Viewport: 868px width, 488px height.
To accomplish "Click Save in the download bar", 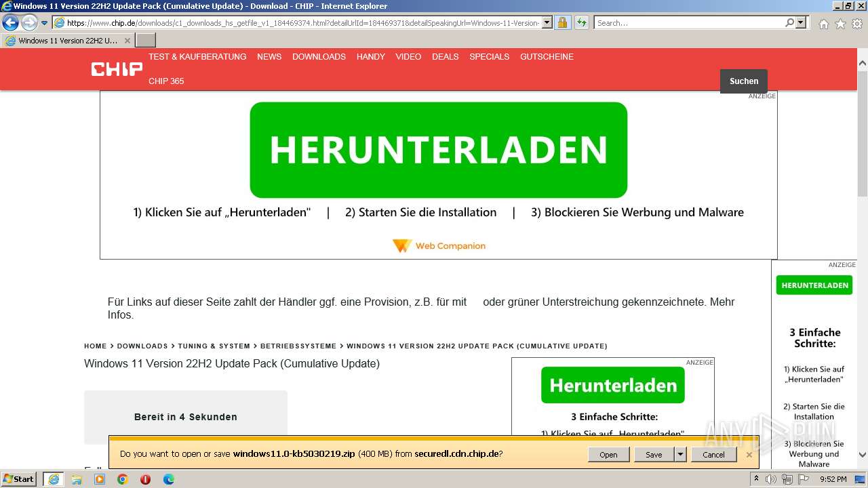I will (654, 455).
